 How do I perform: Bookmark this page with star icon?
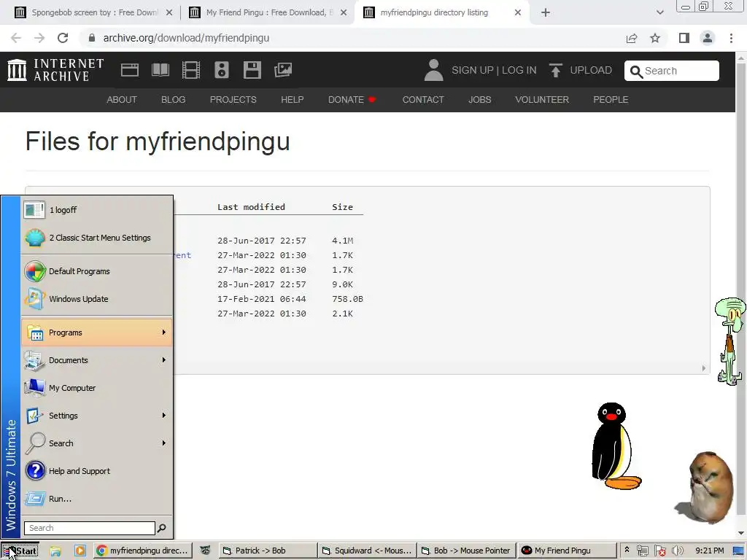tap(655, 38)
